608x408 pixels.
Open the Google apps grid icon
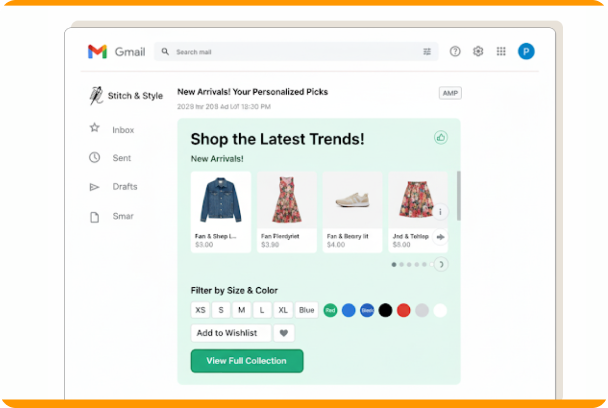501,51
